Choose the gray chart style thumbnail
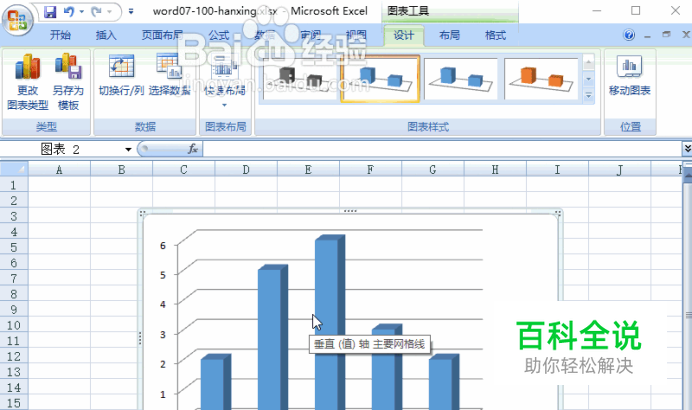The height and width of the screenshot is (410, 692). (x=299, y=79)
